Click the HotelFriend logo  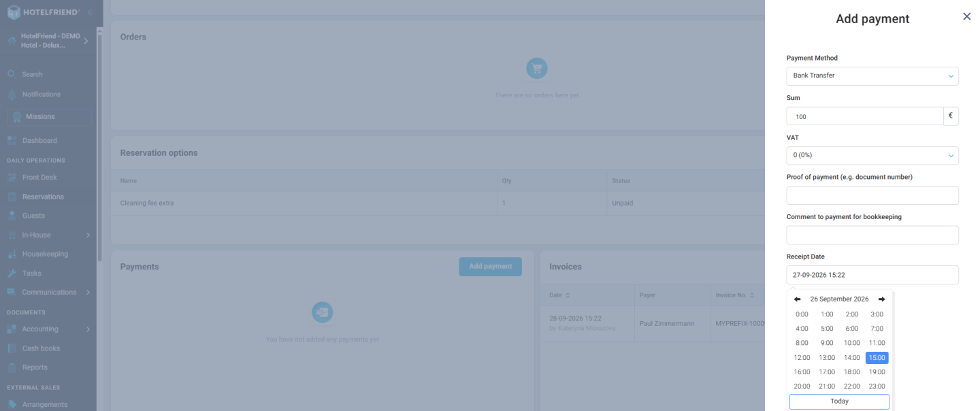(x=44, y=12)
